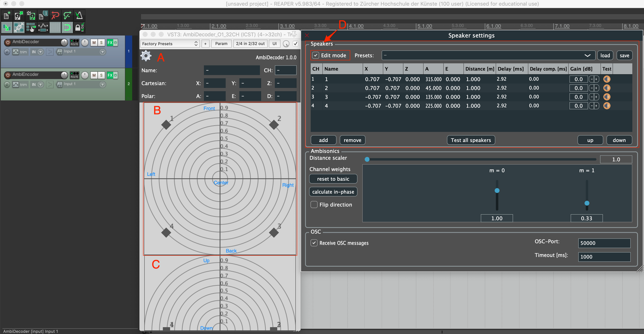This screenshot has height=334, width=644.
Task: Click the m = 1 weight slider handle
Action: pos(587,203)
